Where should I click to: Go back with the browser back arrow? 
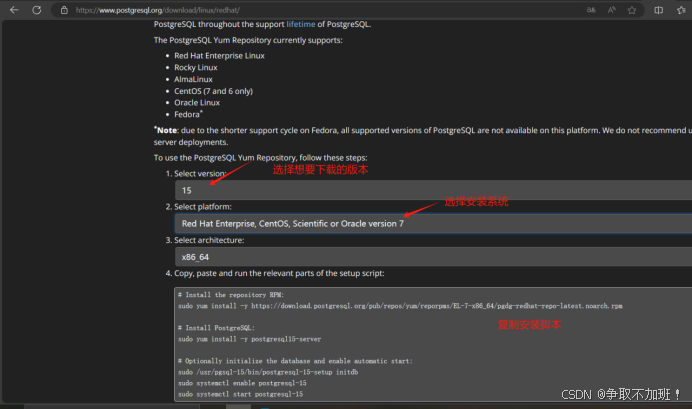(x=14, y=10)
